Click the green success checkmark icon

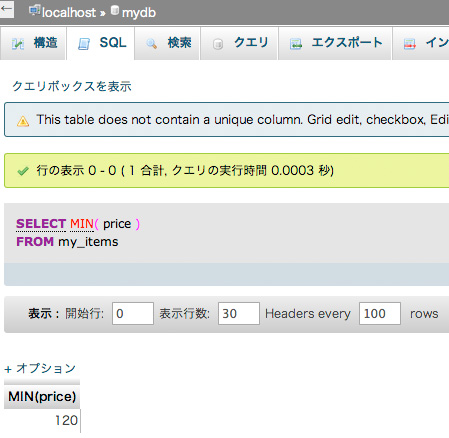pyautogui.click(x=23, y=171)
